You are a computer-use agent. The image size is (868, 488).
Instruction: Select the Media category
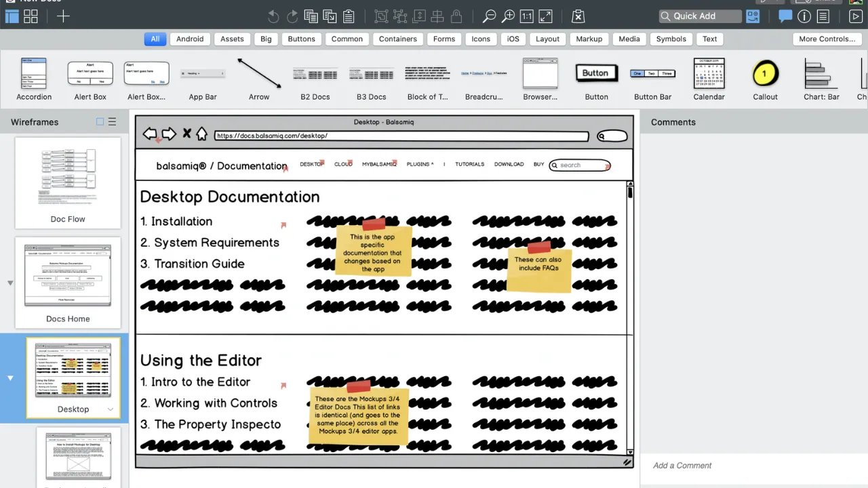pyautogui.click(x=629, y=39)
